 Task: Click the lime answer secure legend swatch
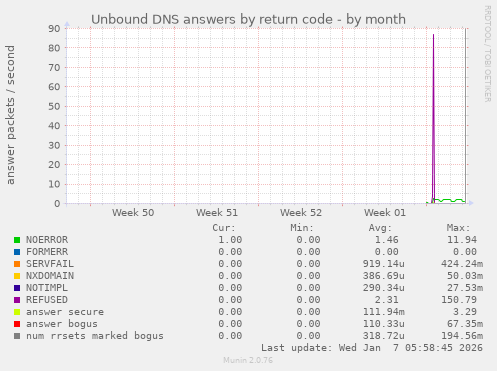[17, 312]
